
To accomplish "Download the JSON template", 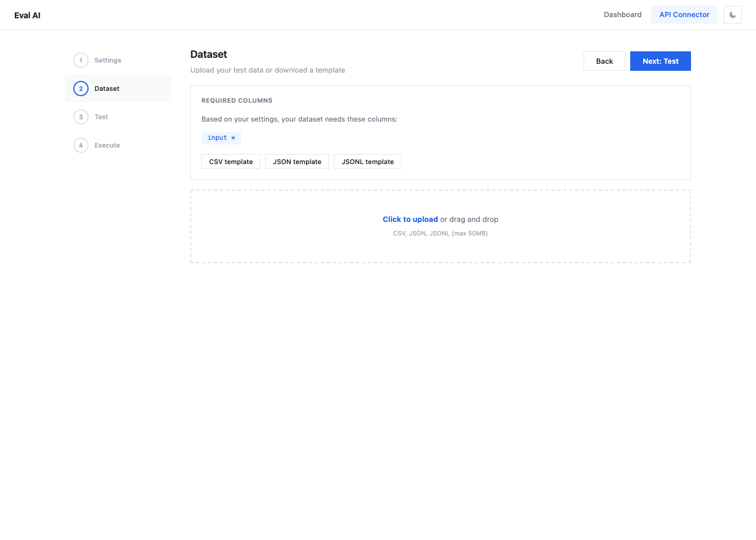I will pos(297,161).
